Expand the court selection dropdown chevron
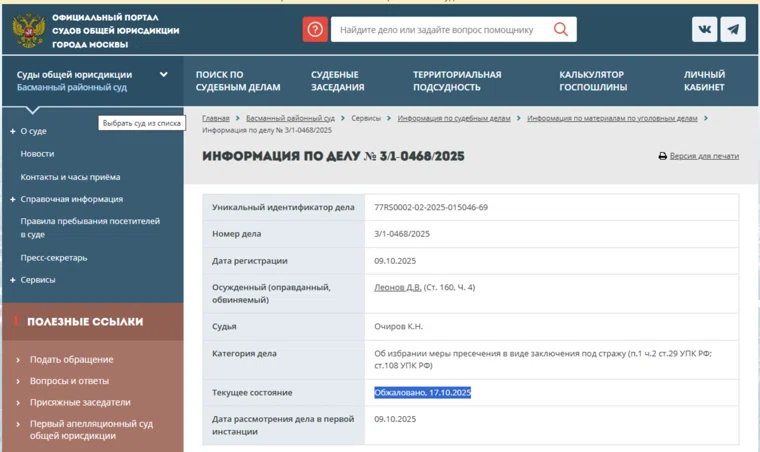The image size is (760, 452). (x=163, y=75)
